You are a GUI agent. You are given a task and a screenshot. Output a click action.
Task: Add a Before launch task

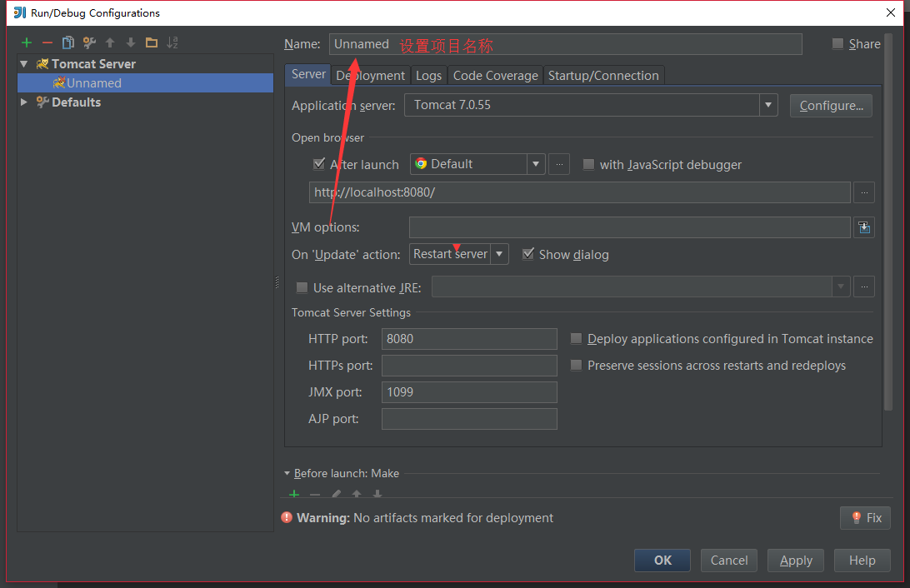[x=294, y=494]
